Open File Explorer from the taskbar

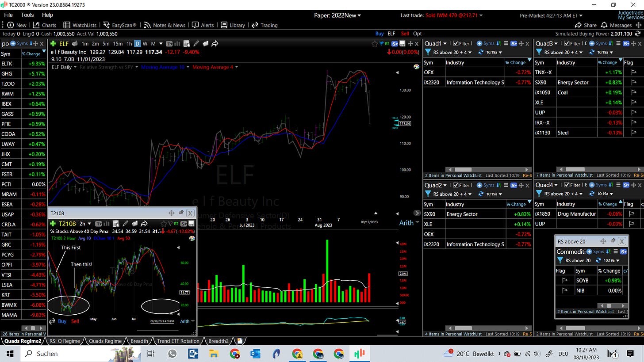tap(214, 354)
